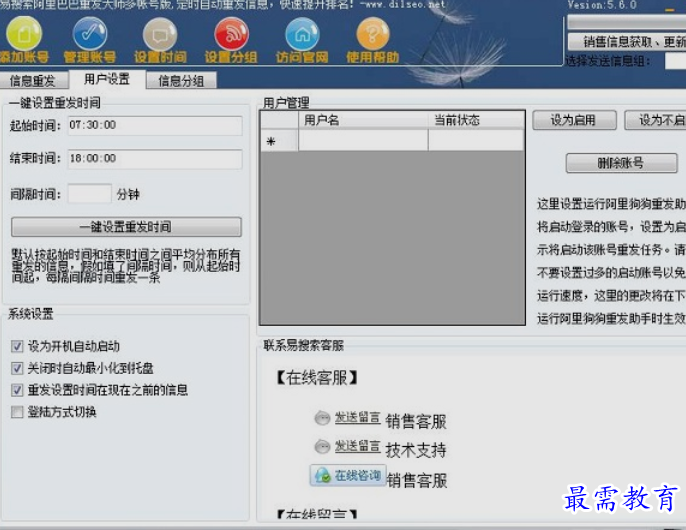Toggle 重发设置时间在现在之前的信息 checkbox
686x530 pixels.
pos(17,390)
